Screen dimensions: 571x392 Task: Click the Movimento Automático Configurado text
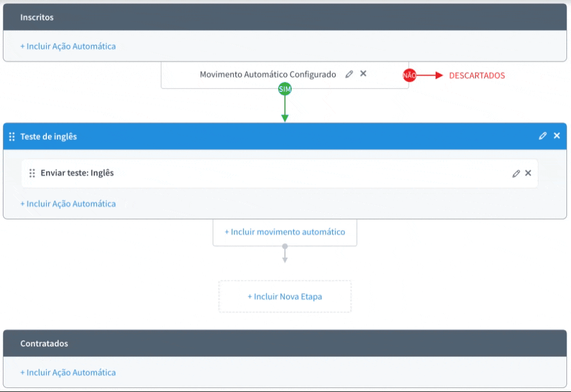[268, 75]
